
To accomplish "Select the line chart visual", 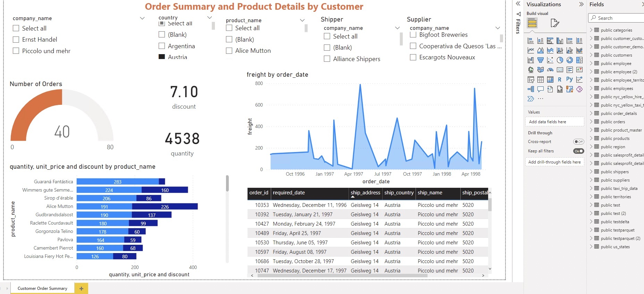I will tap(531, 50).
